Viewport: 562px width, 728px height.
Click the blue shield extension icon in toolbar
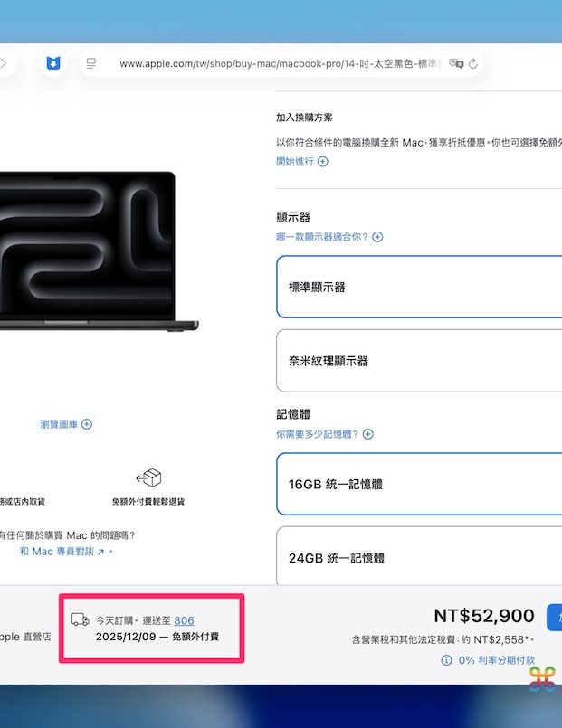click(53, 64)
